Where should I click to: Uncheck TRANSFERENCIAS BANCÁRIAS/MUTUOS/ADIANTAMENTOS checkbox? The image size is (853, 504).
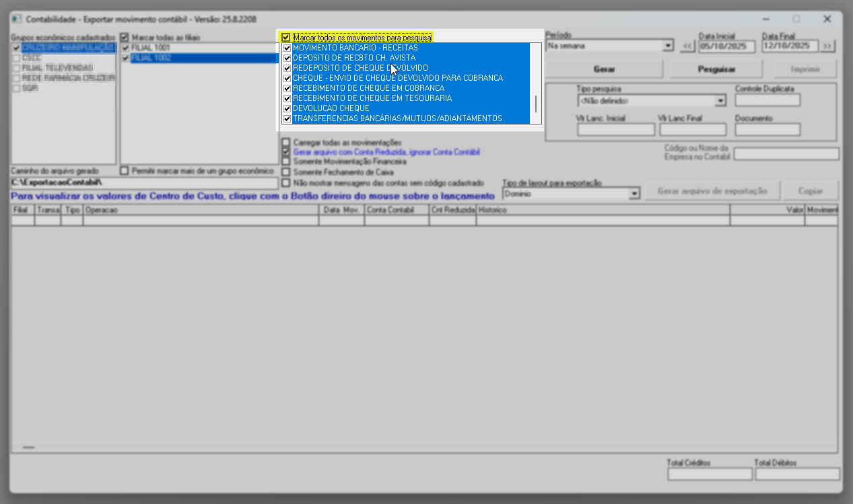pyautogui.click(x=287, y=118)
